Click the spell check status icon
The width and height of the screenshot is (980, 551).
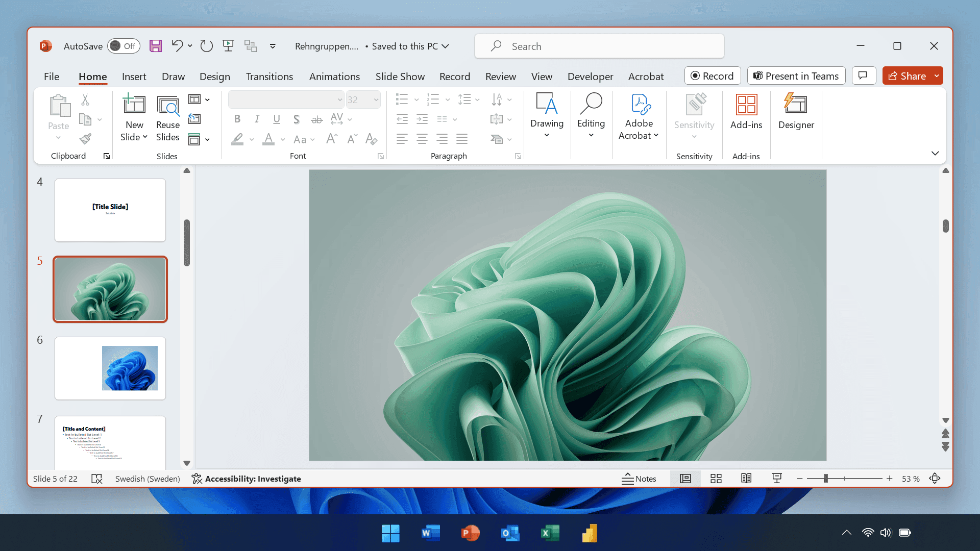(x=96, y=479)
